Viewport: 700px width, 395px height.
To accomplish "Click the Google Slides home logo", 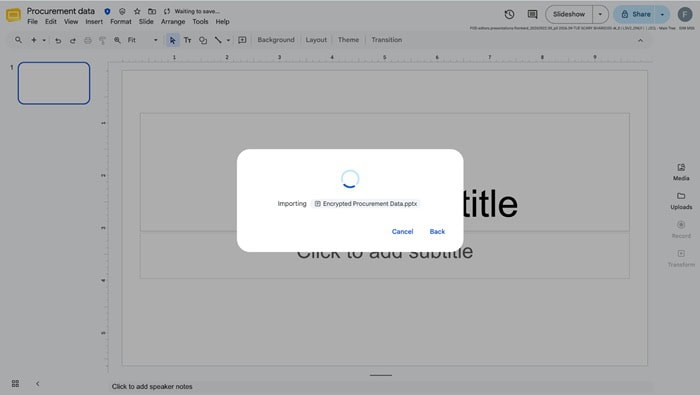I will pyautogui.click(x=13, y=15).
